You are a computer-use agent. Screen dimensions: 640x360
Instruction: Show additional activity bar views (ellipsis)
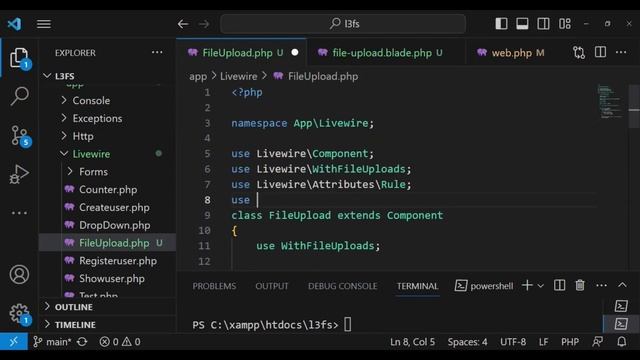click(19, 213)
